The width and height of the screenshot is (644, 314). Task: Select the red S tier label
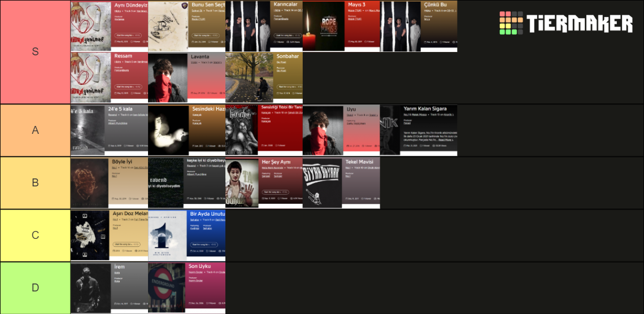(x=36, y=52)
